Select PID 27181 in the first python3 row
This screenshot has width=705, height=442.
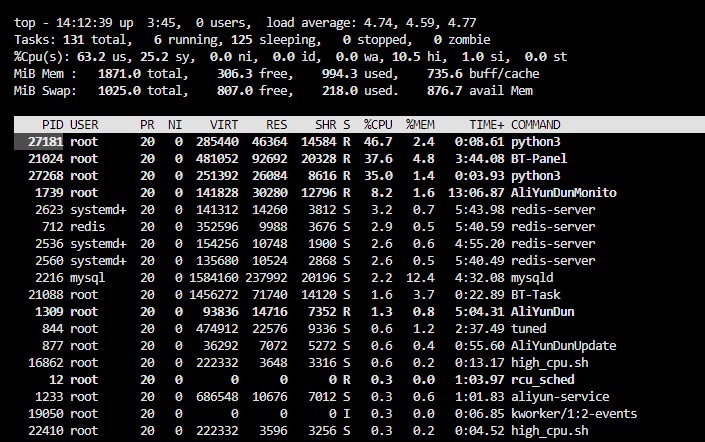(x=45, y=142)
